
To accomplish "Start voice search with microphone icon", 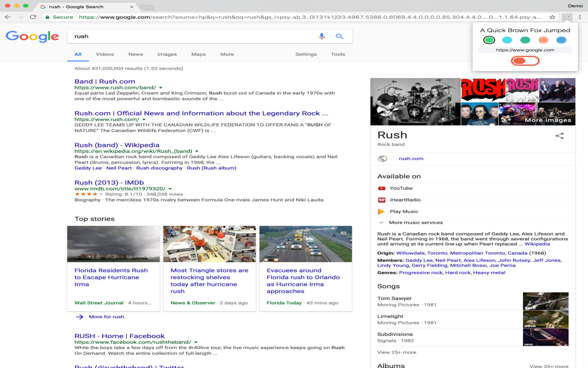I will [x=322, y=36].
